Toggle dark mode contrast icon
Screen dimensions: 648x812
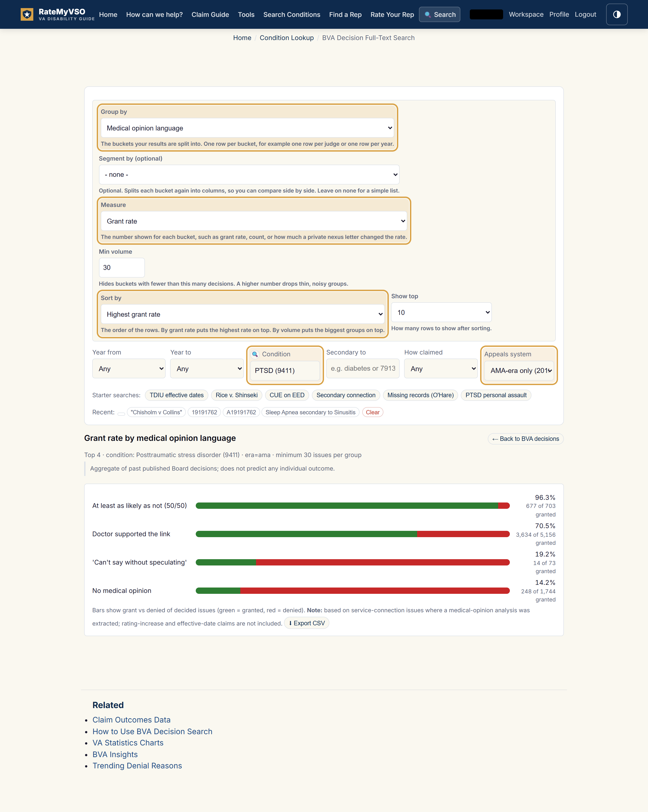click(x=617, y=14)
